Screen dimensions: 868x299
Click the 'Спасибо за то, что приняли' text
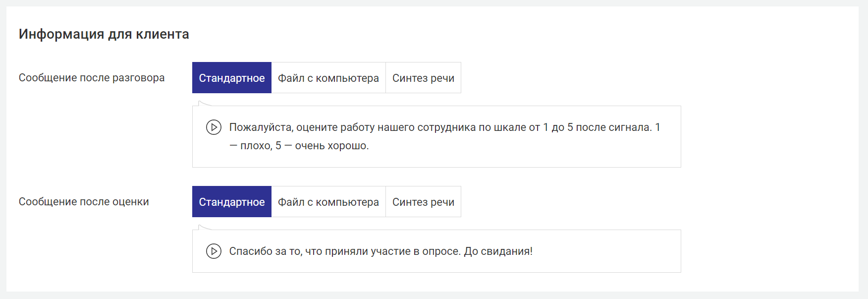[317, 251]
